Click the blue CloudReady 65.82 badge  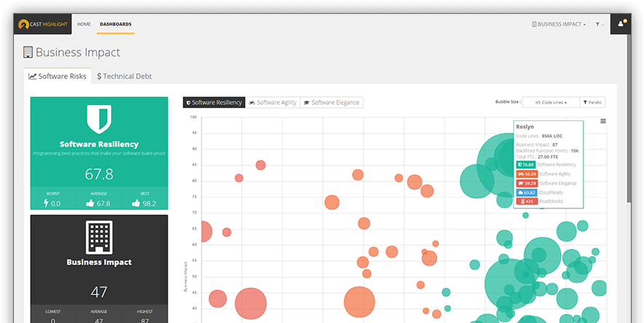[x=527, y=192]
